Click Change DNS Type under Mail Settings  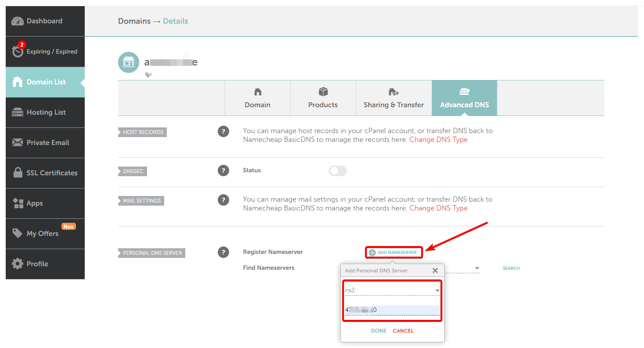tap(439, 208)
